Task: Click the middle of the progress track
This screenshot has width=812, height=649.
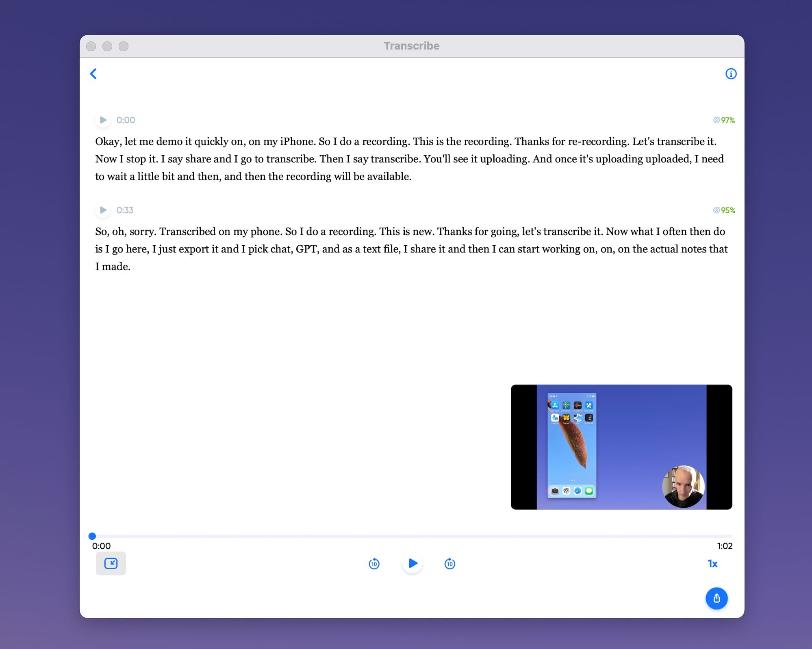Action: click(412, 536)
